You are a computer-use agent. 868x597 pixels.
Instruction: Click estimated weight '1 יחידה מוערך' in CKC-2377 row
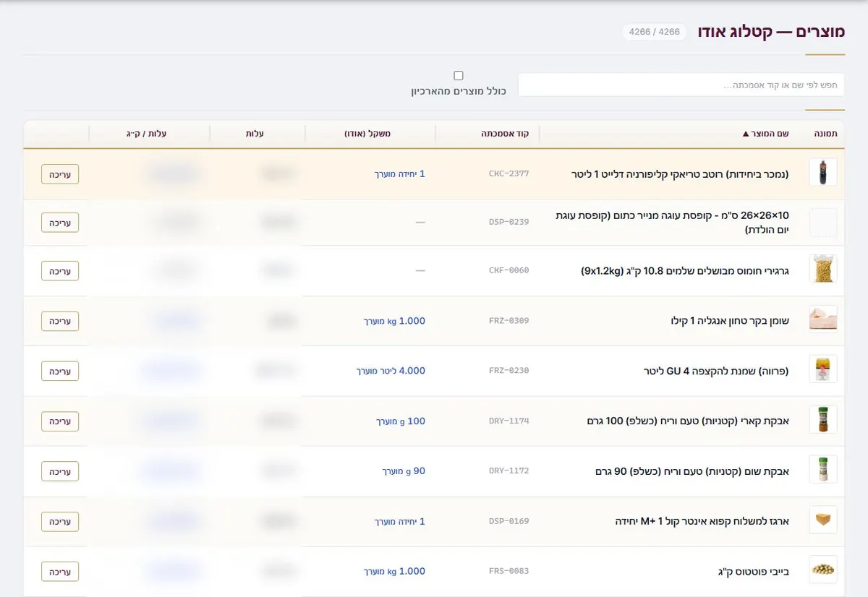pyautogui.click(x=400, y=174)
